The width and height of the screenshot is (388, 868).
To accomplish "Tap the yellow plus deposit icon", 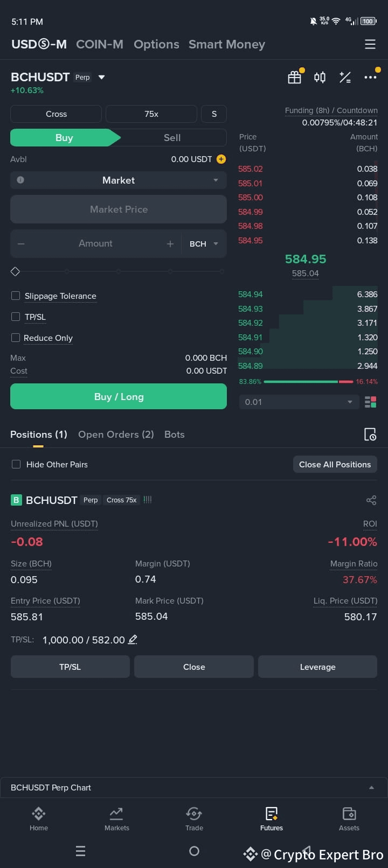I will 221,159.
